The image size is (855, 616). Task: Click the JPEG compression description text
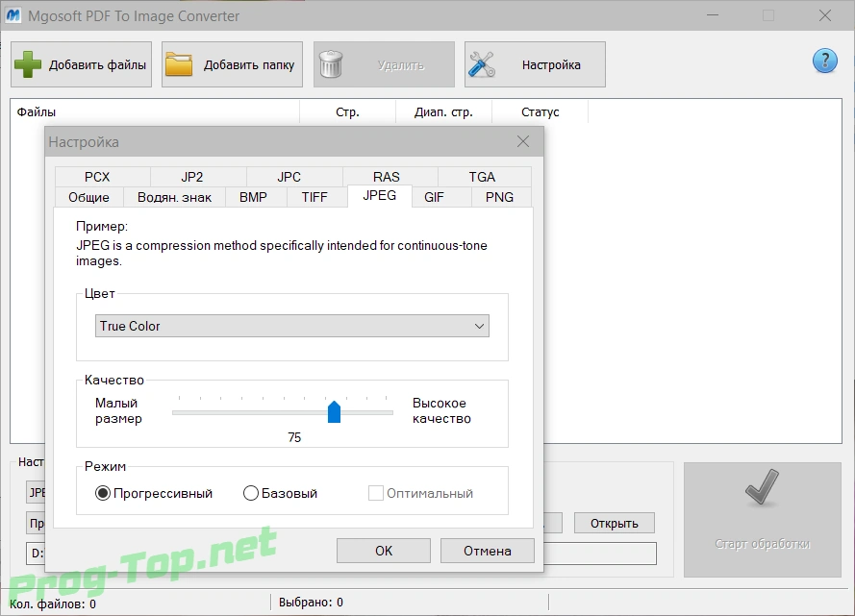[x=282, y=254]
